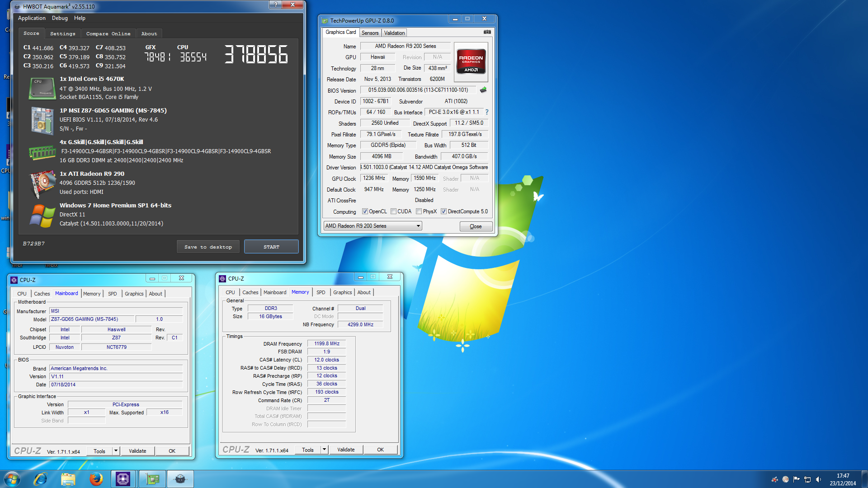Click the round gauge tray icon
This screenshot has height=488, width=868.
[785, 479]
